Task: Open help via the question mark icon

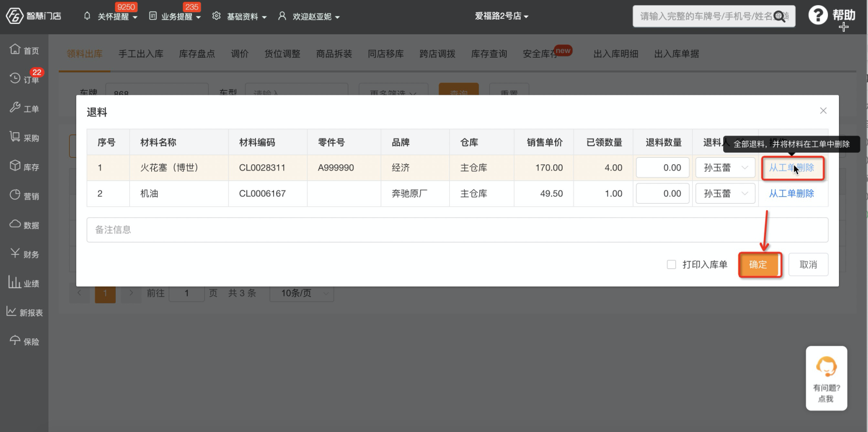Action: pos(818,16)
